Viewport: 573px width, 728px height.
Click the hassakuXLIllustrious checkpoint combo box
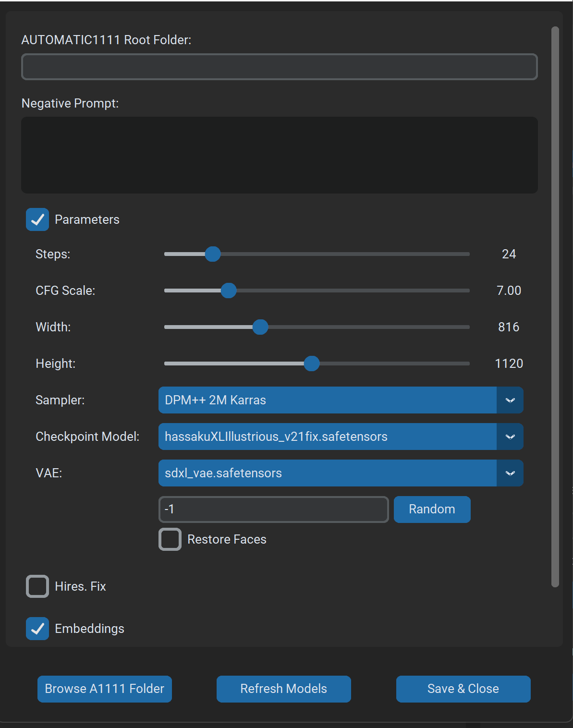click(x=327, y=437)
